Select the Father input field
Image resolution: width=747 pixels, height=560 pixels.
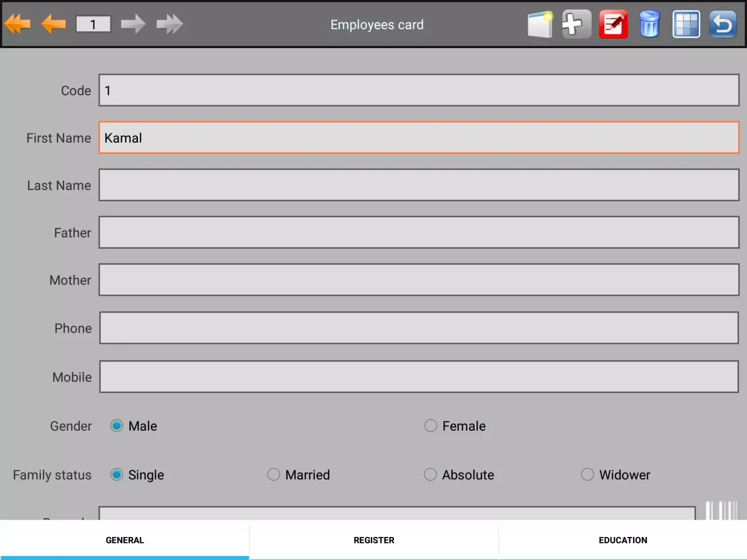click(419, 232)
